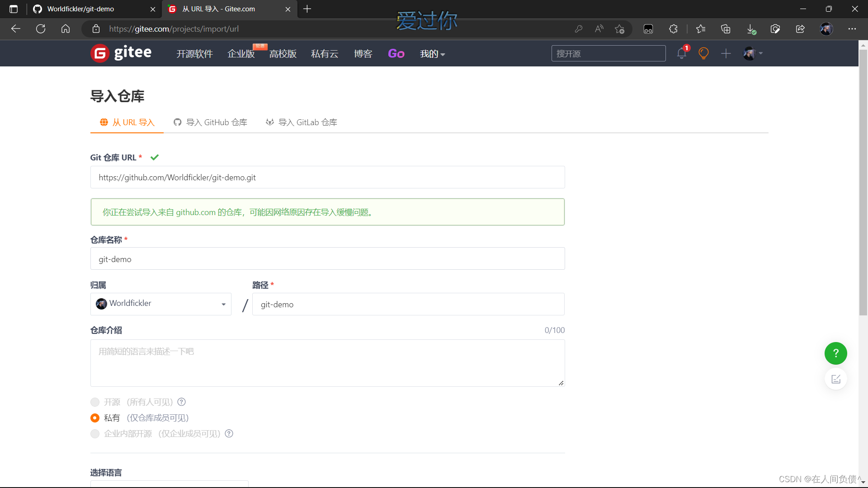Open browser extensions puzzle icon
This screenshot has height=488, width=868.
(x=673, y=29)
